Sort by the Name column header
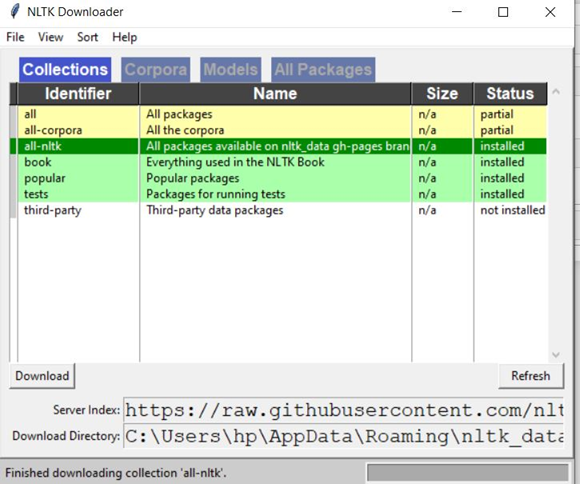Screen dimensions: 580x484 (275, 94)
